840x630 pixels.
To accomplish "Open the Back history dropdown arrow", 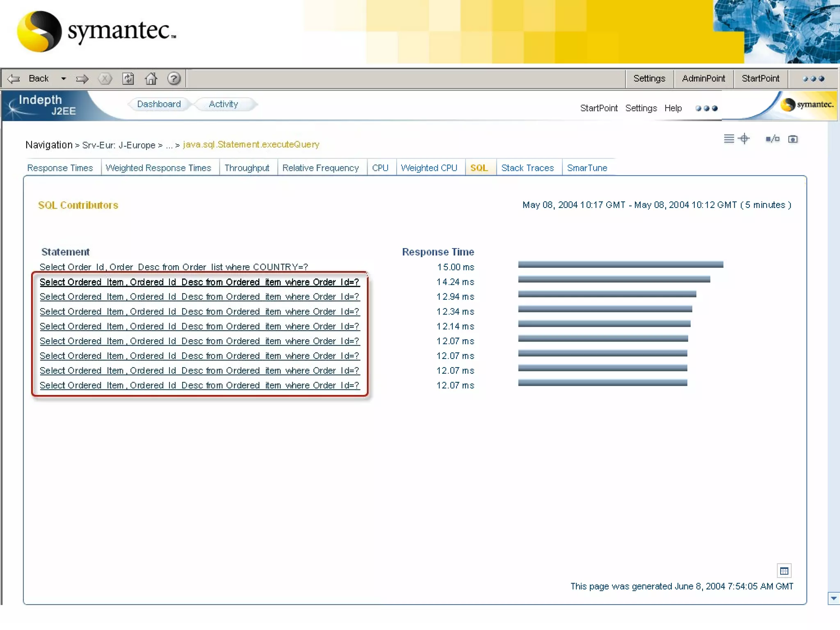I will tap(64, 79).
